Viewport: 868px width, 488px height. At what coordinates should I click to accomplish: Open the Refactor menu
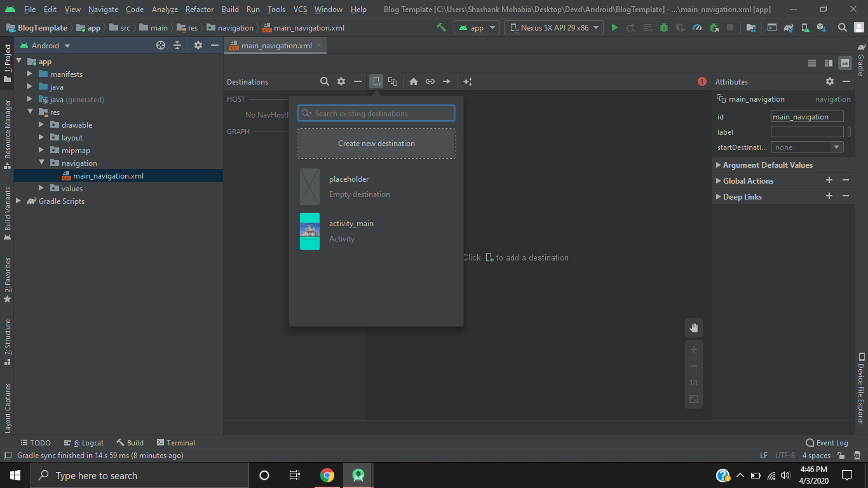[199, 10]
